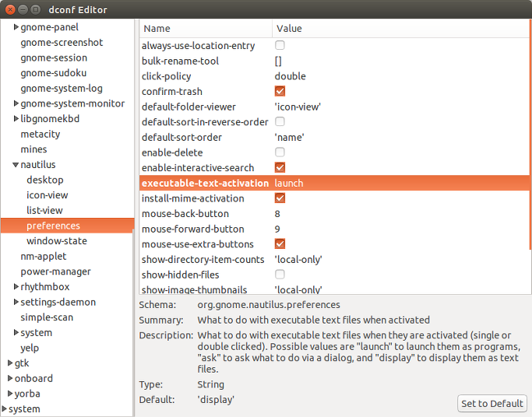Uncheck the confirm-trash checkbox

point(280,91)
